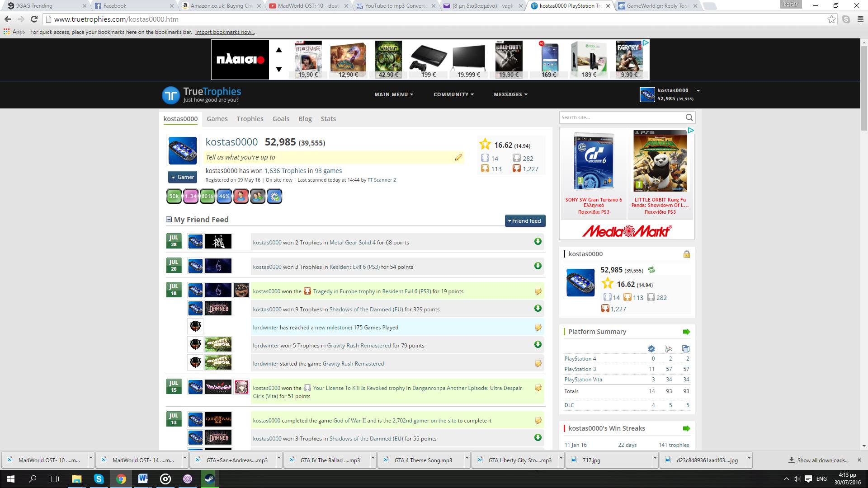Select the Trophies profile tab
This screenshot has width=868, height=488.
[250, 119]
